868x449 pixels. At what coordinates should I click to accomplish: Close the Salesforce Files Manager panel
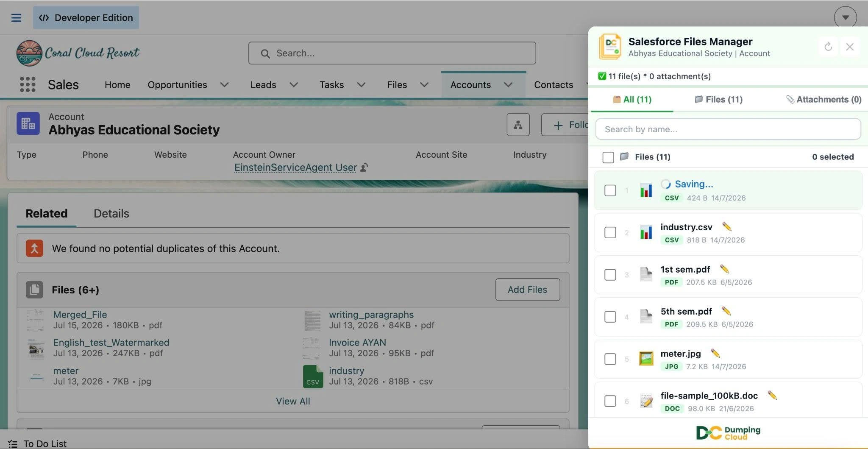tap(850, 47)
